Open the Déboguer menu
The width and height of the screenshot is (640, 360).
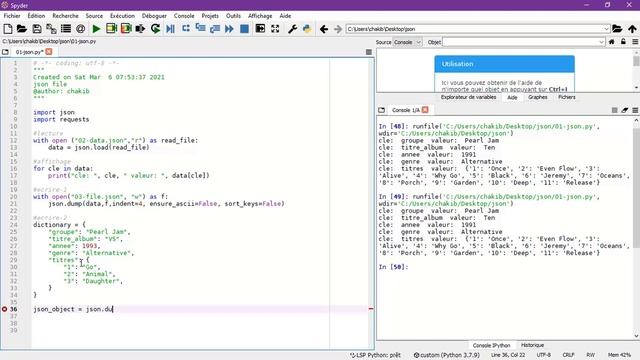click(x=154, y=16)
